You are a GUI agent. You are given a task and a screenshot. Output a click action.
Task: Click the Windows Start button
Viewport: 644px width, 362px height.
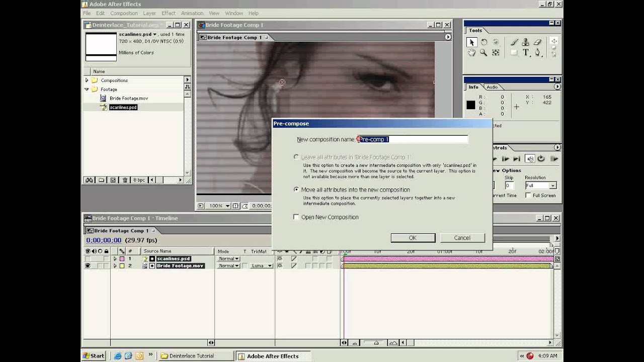(94, 356)
